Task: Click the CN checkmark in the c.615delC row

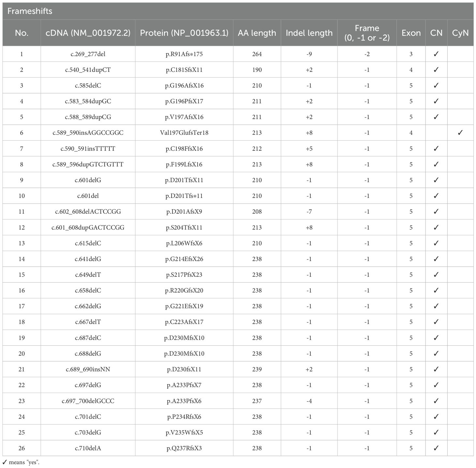Action: pyautogui.click(x=436, y=243)
